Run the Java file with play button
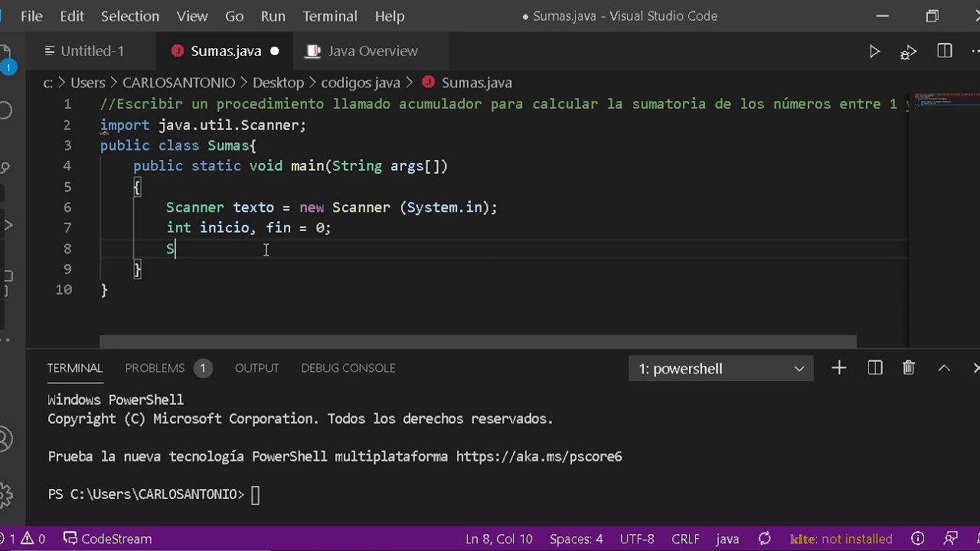The width and height of the screenshot is (980, 551). click(x=874, y=51)
